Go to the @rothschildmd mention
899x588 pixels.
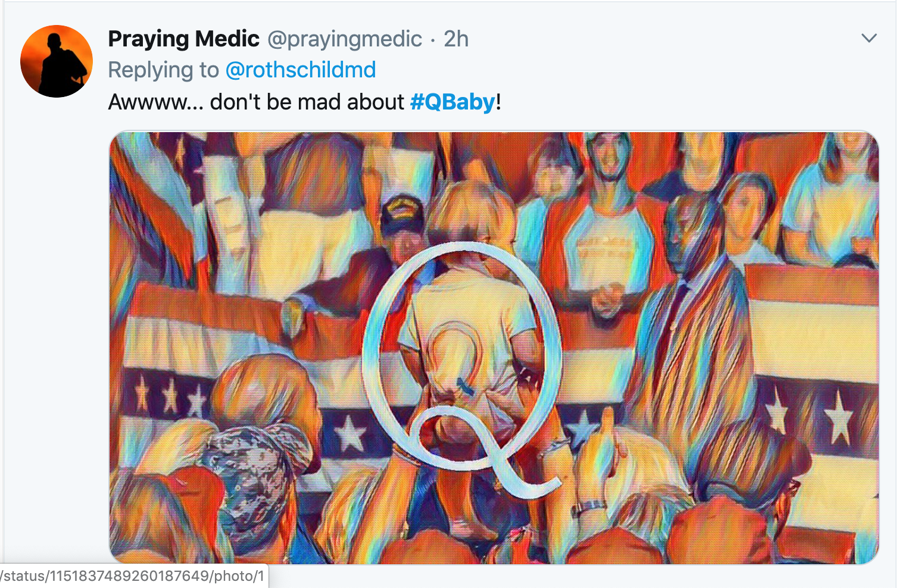click(301, 70)
